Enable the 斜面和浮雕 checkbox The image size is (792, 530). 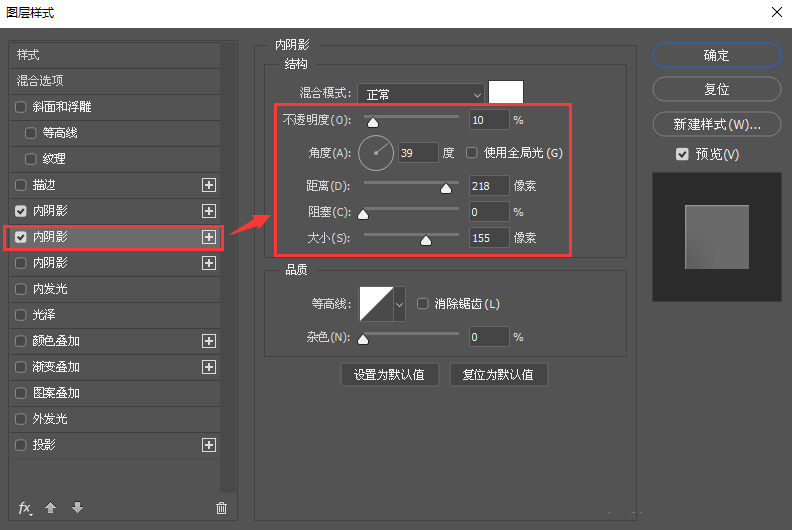pyautogui.click(x=21, y=107)
